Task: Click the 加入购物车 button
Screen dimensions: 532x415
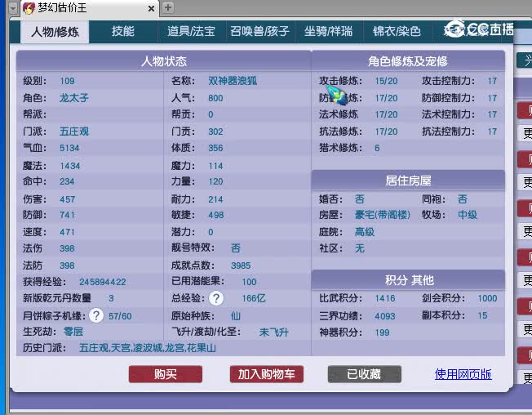Action: (x=267, y=374)
